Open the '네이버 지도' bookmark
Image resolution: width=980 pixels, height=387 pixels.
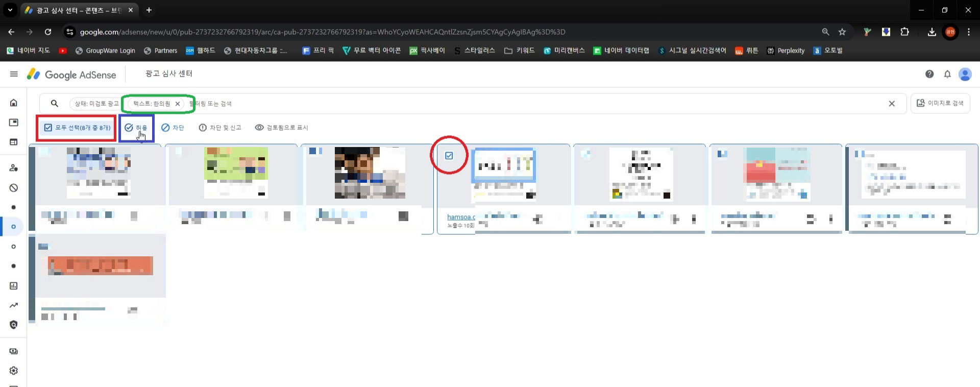click(28, 51)
